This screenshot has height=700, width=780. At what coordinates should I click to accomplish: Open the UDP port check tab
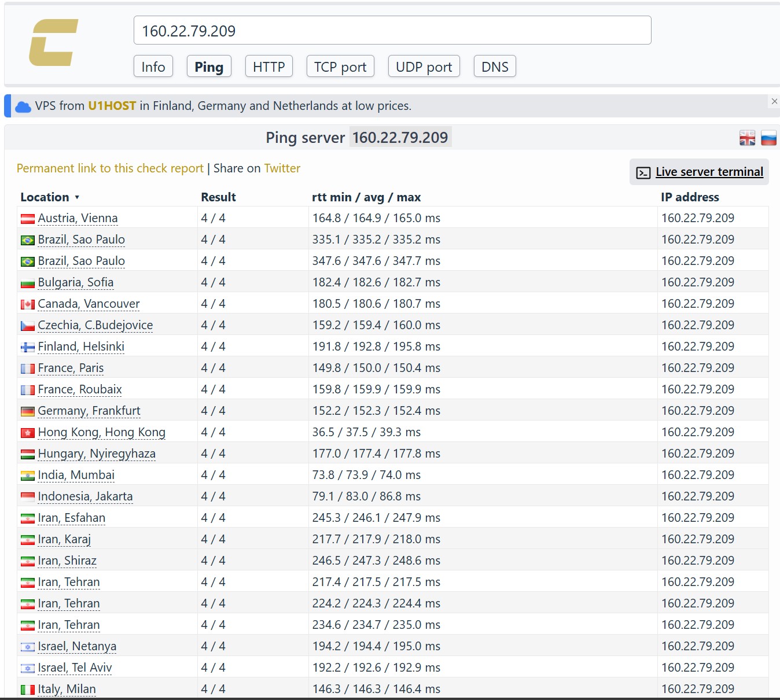pos(424,67)
